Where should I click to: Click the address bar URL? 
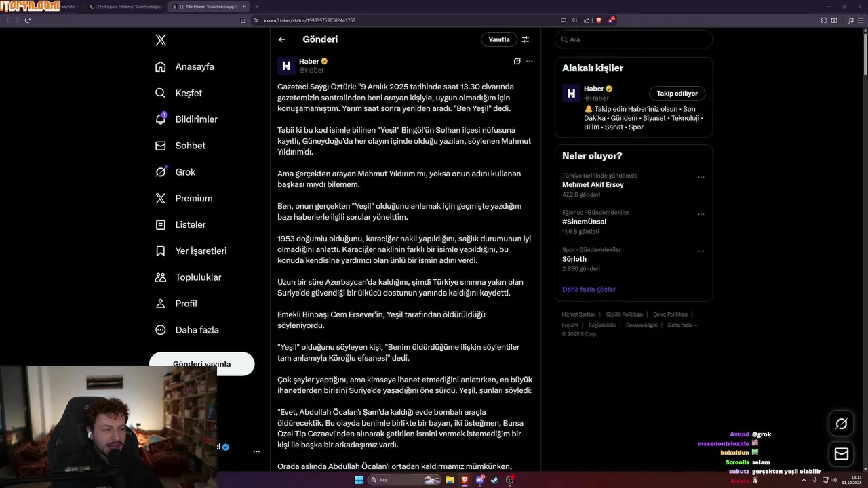click(x=309, y=20)
